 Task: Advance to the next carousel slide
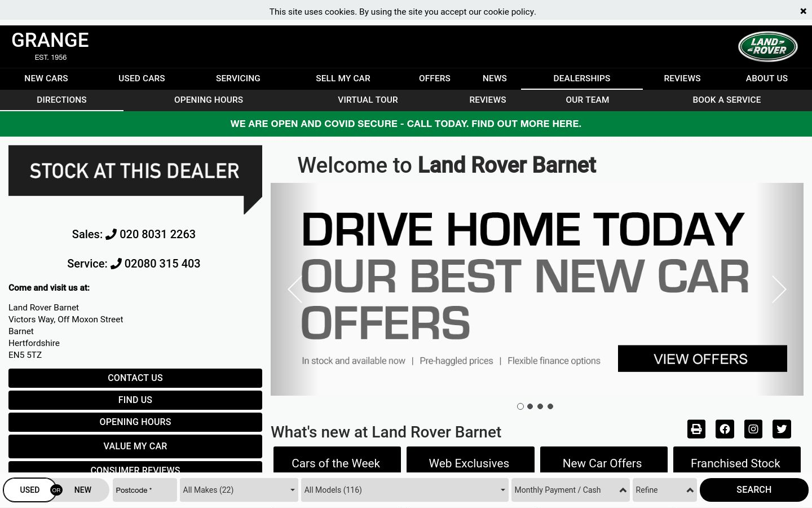(779, 289)
